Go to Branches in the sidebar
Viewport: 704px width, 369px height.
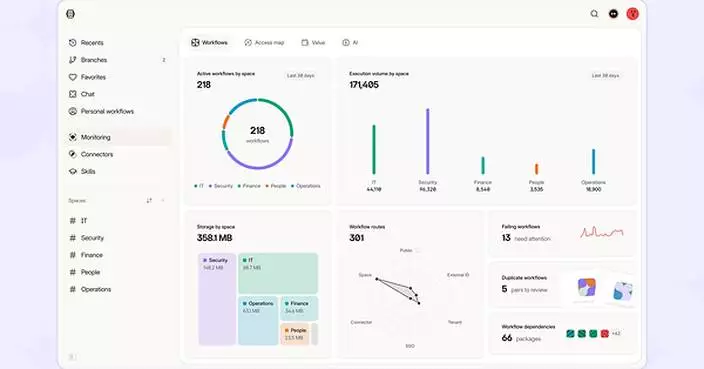coord(118,60)
